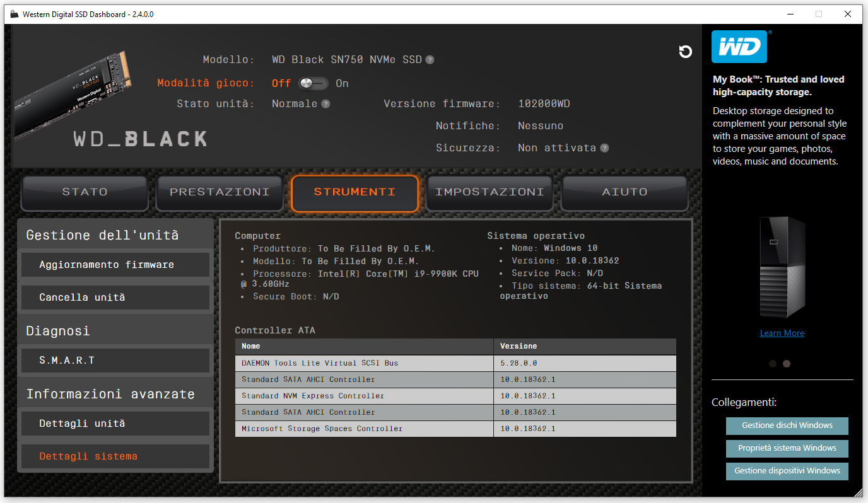Select Cancella unità option
The width and height of the screenshot is (868, 503).
(115, 298)
